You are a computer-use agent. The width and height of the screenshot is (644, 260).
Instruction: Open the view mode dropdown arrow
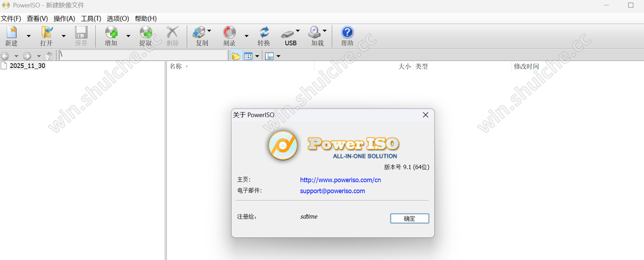257,56
